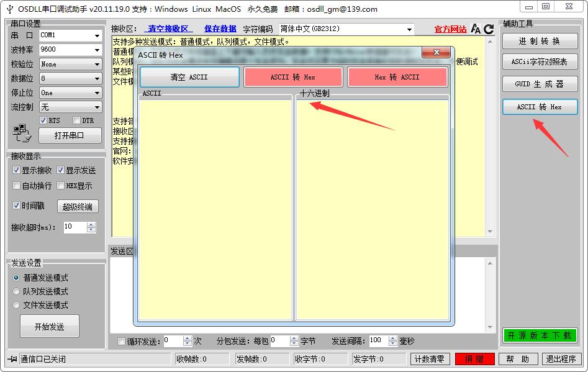
Task: Click the networked computers icon beside 打开串口
Action: [x=22, y=133]
